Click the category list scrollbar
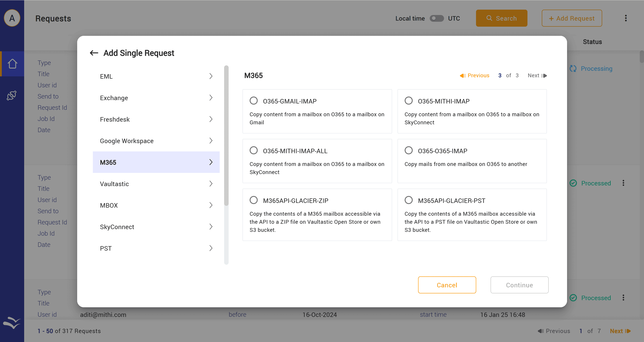The width and height of the screenshot is (644, 342). pos(226,135)
